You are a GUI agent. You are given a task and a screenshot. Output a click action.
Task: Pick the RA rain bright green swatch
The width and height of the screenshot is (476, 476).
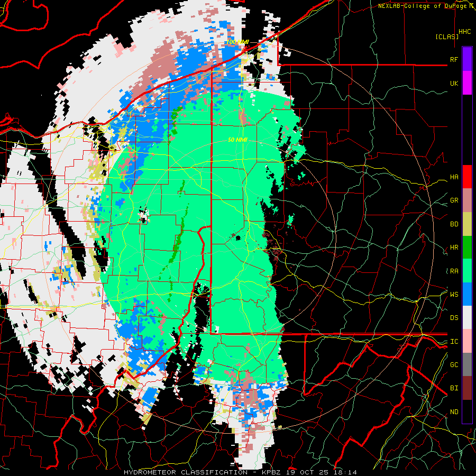[x=467, y=271]
